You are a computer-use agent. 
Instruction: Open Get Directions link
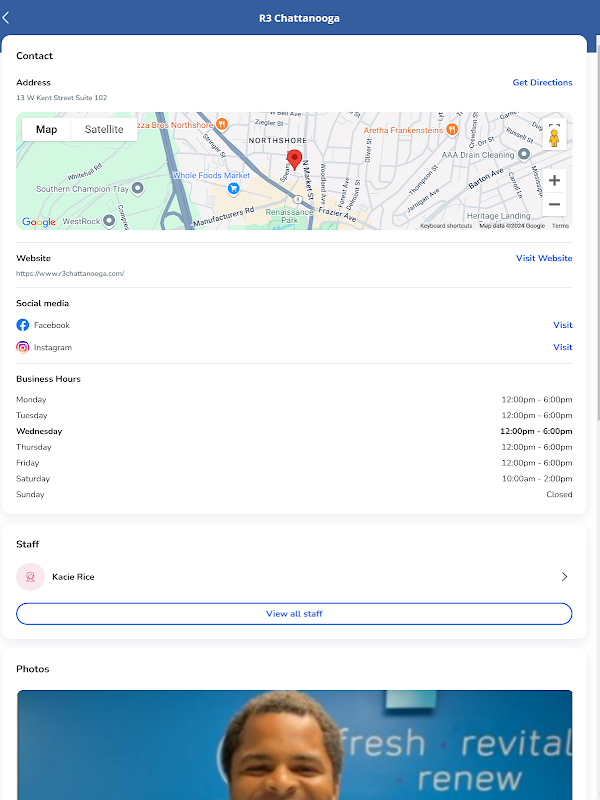[542, 83]
